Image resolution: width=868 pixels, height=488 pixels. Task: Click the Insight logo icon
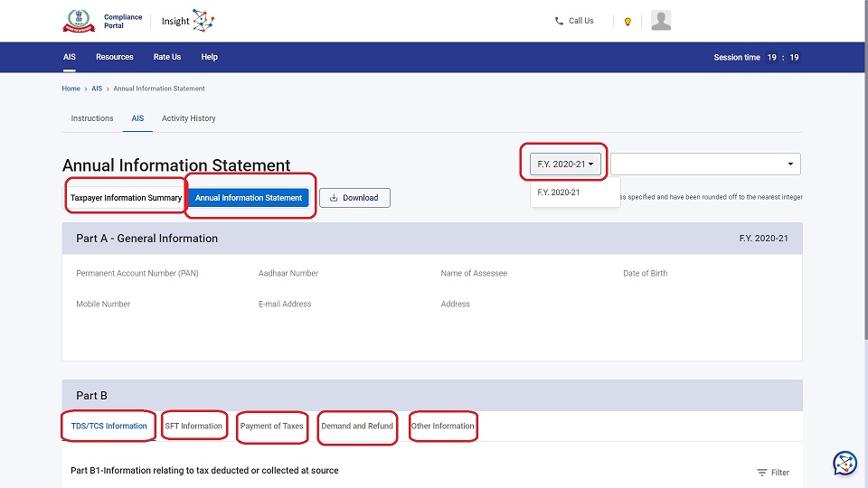[x=203, y=21]
